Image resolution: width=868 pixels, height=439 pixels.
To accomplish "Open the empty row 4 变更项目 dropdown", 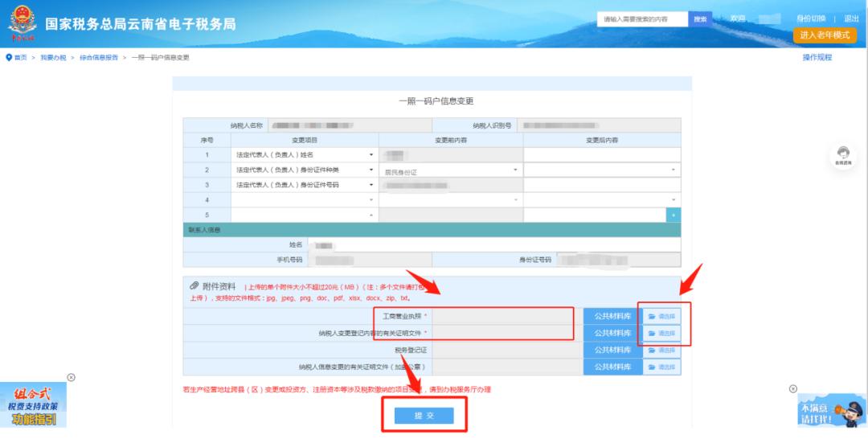I will coord(305,200).
